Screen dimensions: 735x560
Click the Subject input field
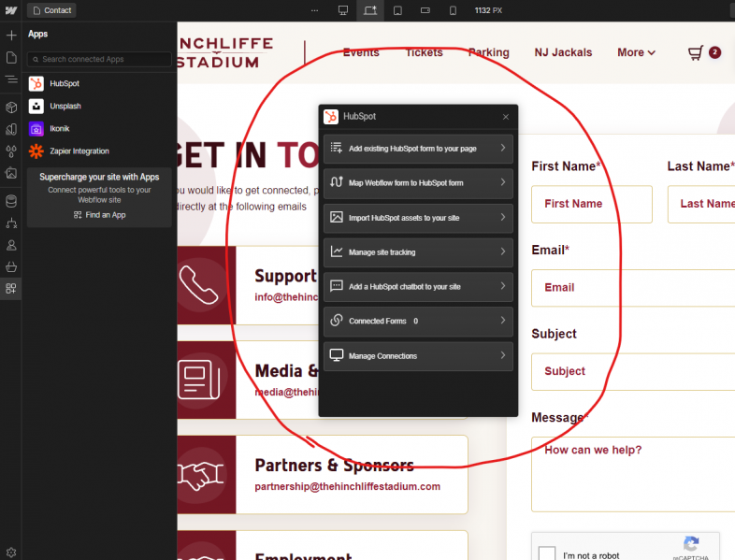coord(633,371)
